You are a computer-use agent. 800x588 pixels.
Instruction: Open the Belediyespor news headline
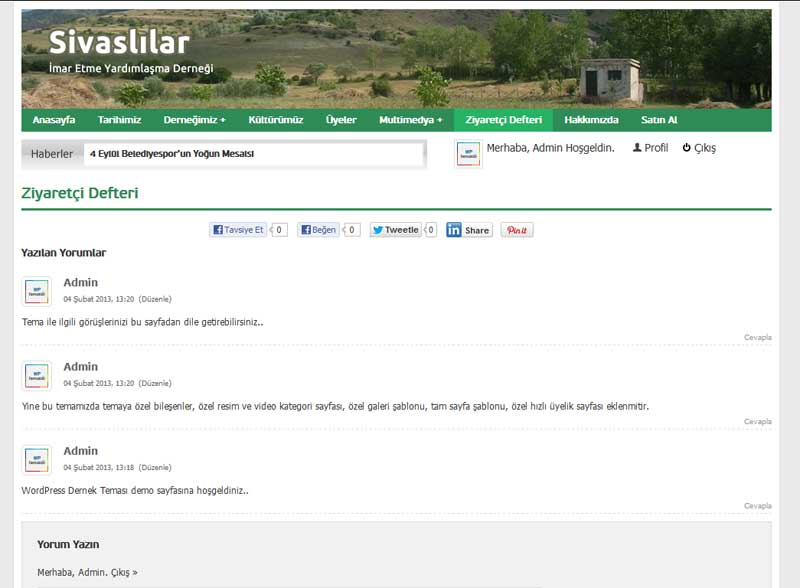[x=172, y=154]
